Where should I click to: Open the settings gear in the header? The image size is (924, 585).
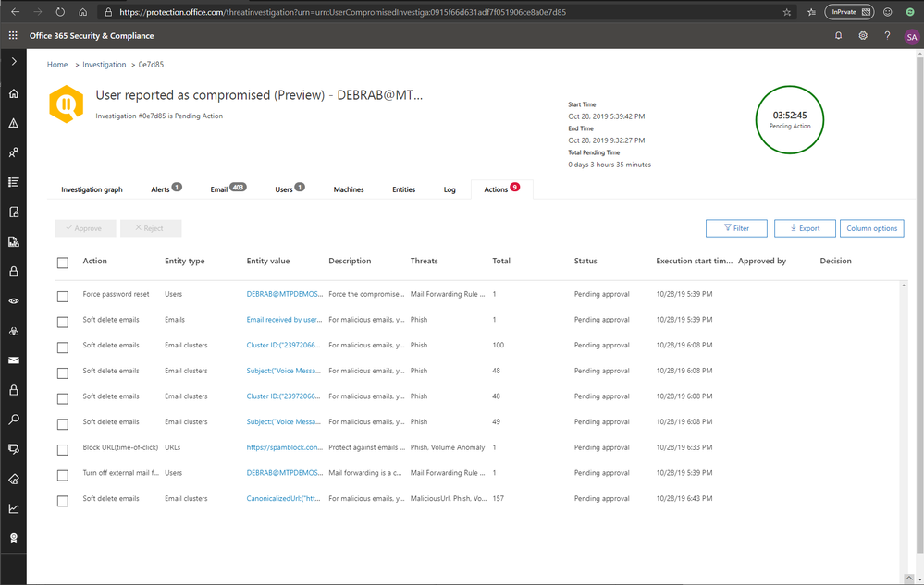click(863, 36)
